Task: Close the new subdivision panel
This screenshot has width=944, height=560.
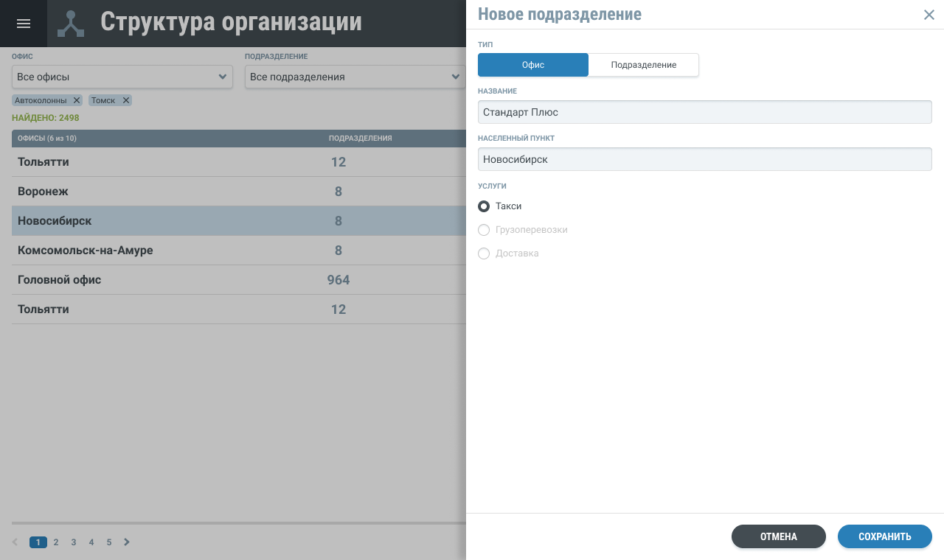Action: 929,15
